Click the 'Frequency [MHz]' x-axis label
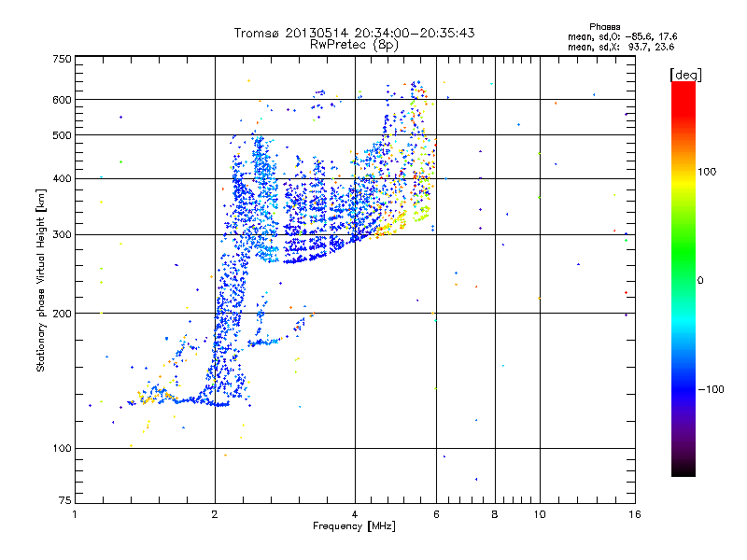The height and width of the screenshot is (560, 747). [354, 526]
